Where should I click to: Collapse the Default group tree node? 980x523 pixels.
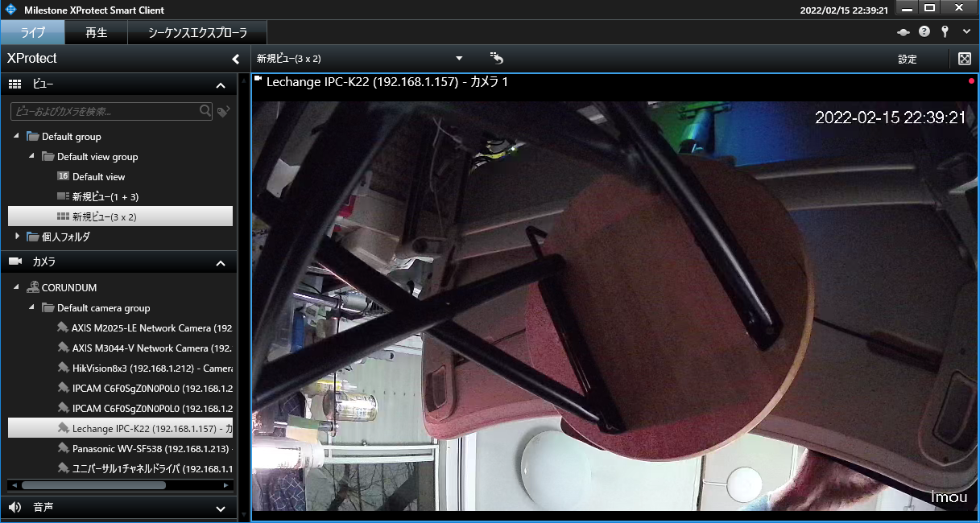17,137
